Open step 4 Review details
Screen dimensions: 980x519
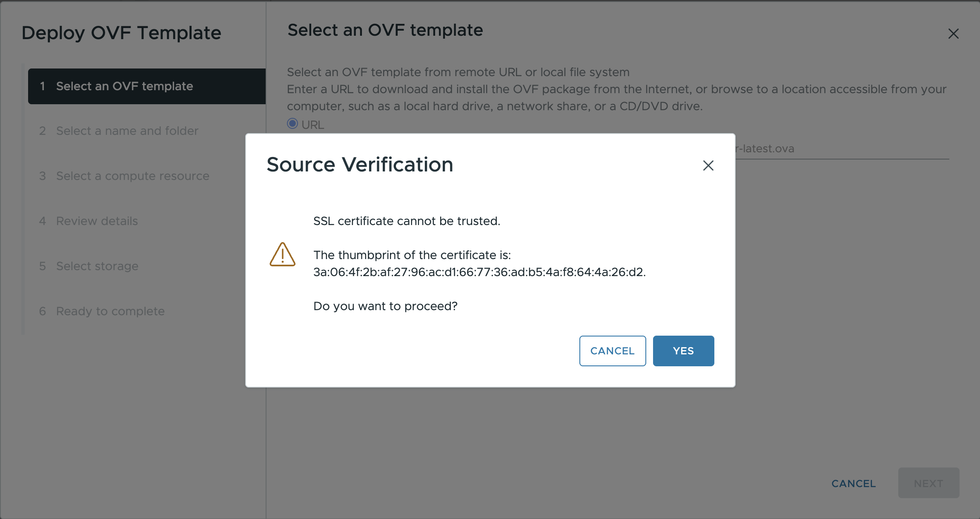(97, 221)
